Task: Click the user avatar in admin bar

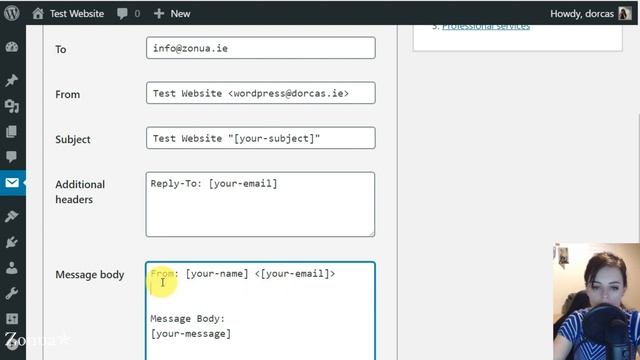Action: pyautogui.click(x=624, y=13)
